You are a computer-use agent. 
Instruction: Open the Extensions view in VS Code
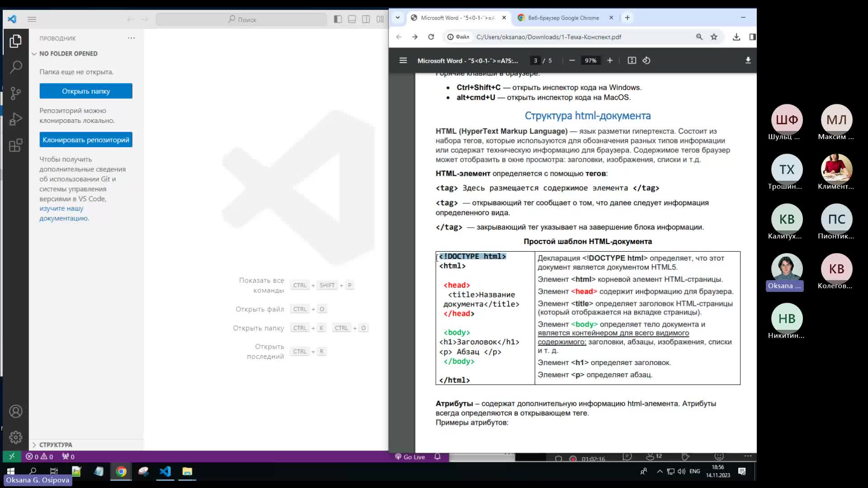point(15,145)
